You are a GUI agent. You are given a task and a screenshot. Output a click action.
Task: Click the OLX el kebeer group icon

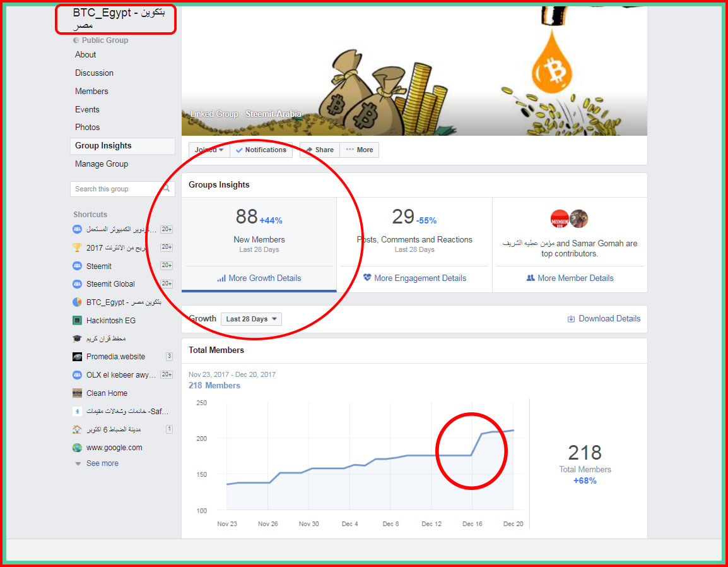[77, 374]
